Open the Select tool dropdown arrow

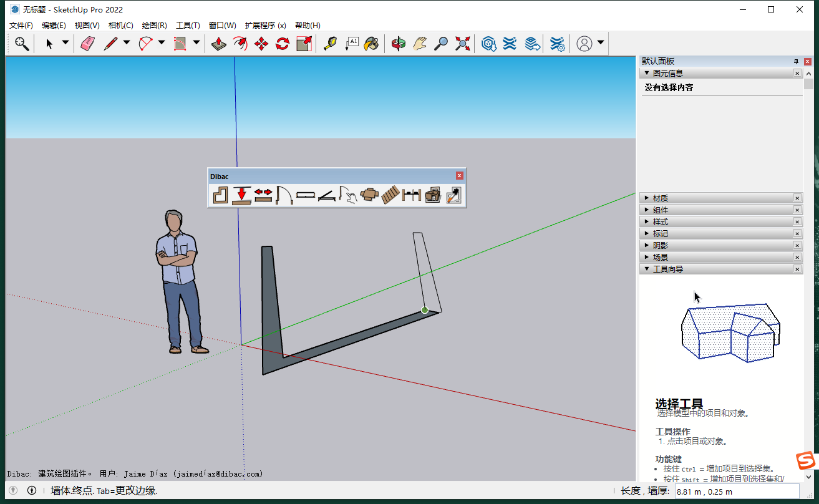pos(65,42)
